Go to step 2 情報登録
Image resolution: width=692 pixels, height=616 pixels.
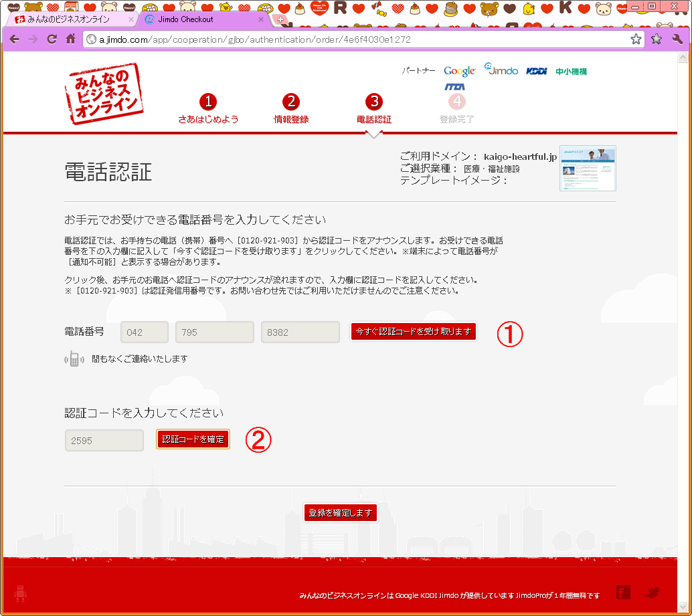point(291,109)
